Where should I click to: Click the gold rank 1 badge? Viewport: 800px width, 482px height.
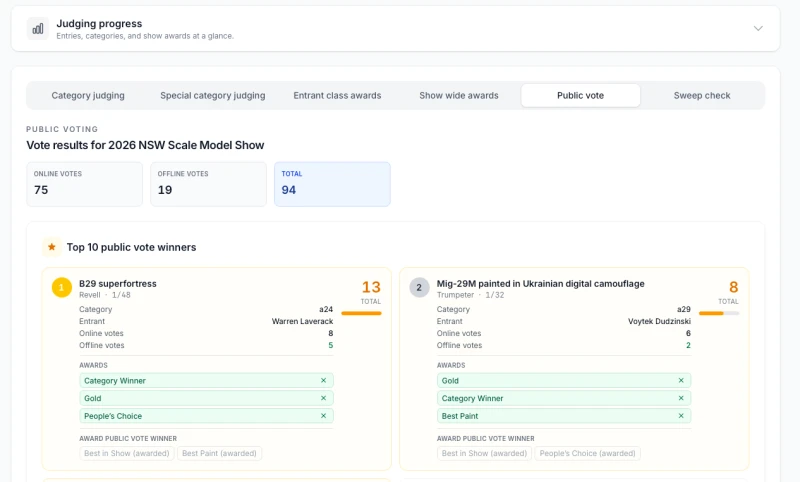62,287
